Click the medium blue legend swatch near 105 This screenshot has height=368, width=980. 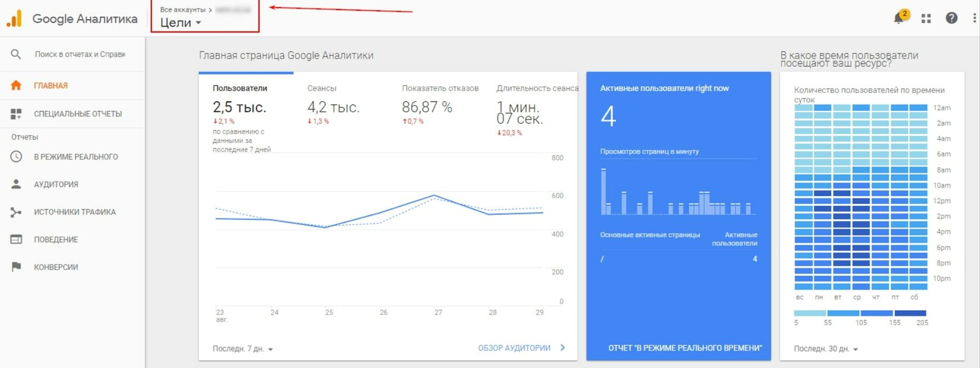pyautogui.click(x=877, y=313)
